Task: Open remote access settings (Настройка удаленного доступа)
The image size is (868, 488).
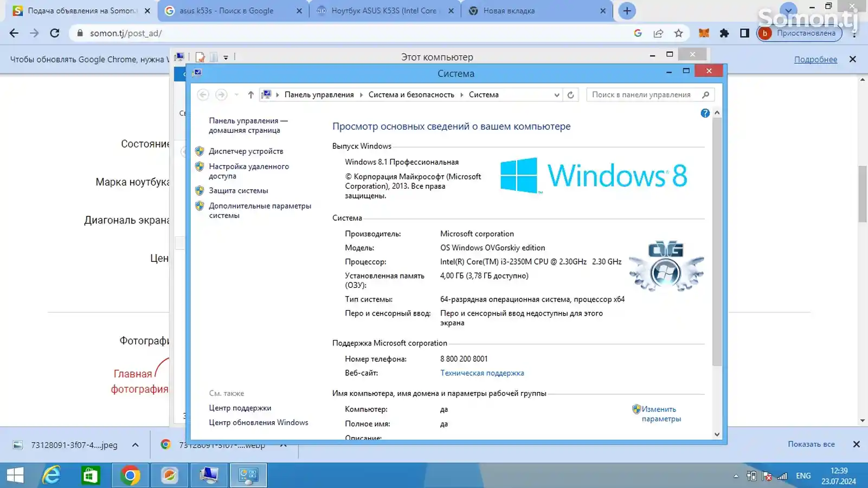Action: 249,171
